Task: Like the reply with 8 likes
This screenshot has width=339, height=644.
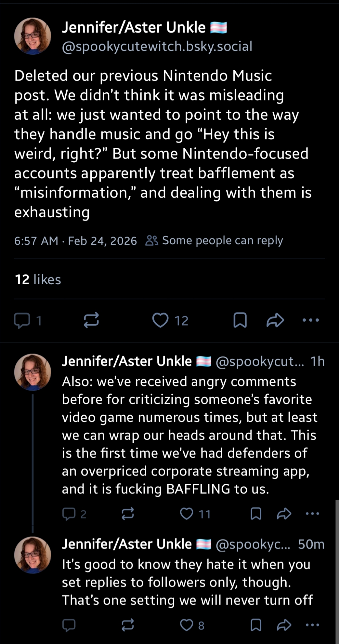Action: [x=187, y=625]
